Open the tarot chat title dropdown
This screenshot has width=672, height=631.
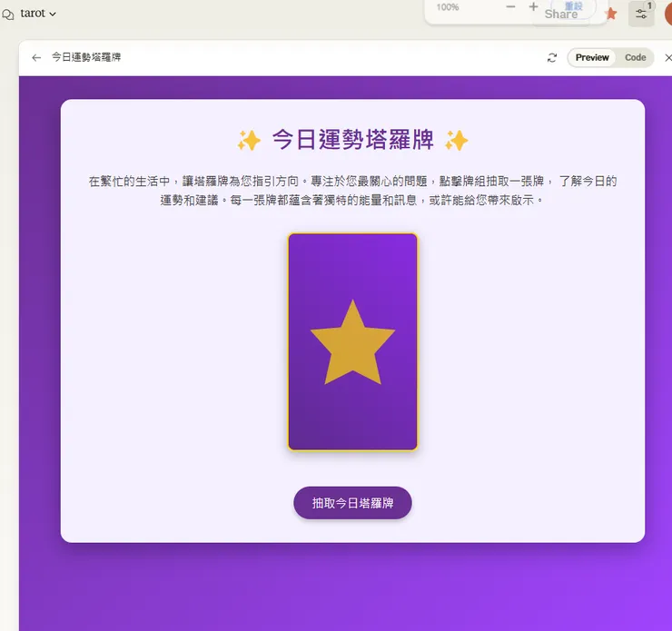[38, 14]
